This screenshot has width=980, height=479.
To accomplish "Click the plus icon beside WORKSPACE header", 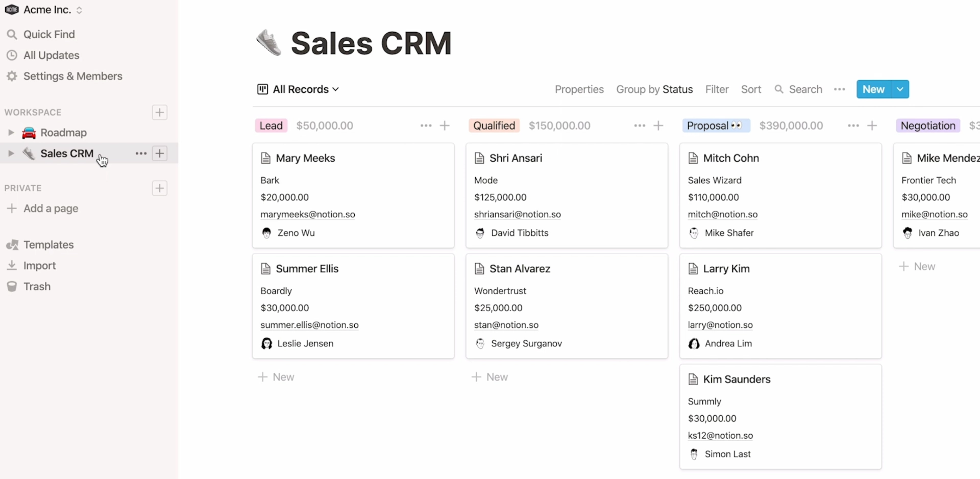I will pos(160,112).
